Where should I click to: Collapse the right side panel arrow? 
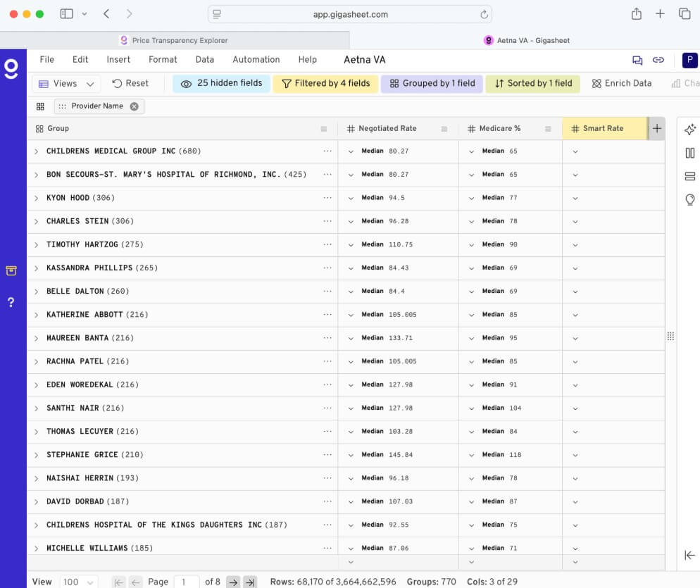[689, 555]
